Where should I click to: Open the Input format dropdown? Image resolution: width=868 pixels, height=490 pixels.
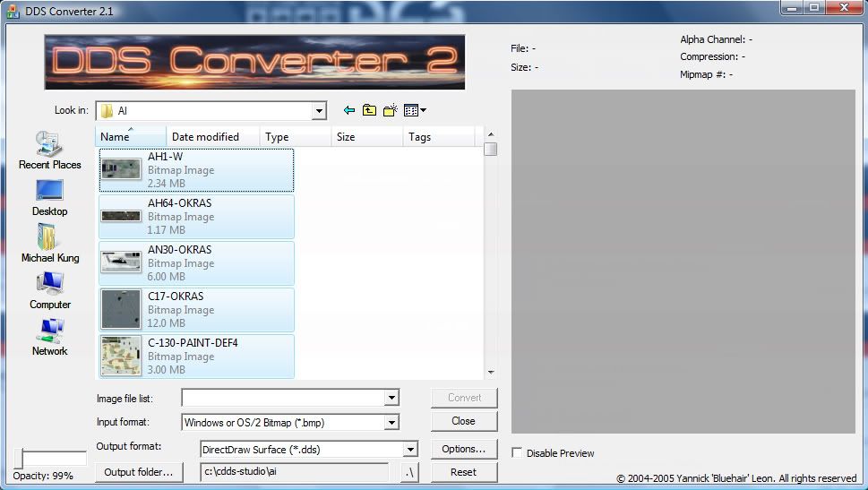click(391, 423)
